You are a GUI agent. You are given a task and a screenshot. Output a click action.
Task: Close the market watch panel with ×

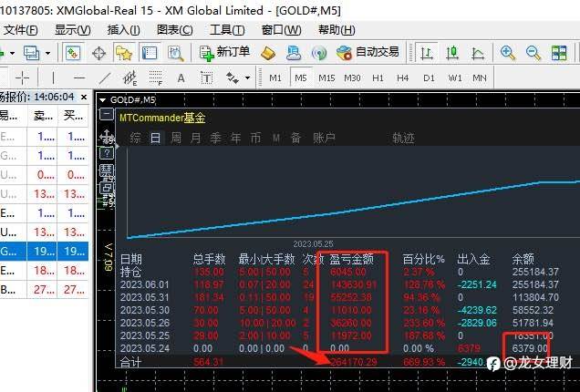pyautogui.click(x=84, y=98)
